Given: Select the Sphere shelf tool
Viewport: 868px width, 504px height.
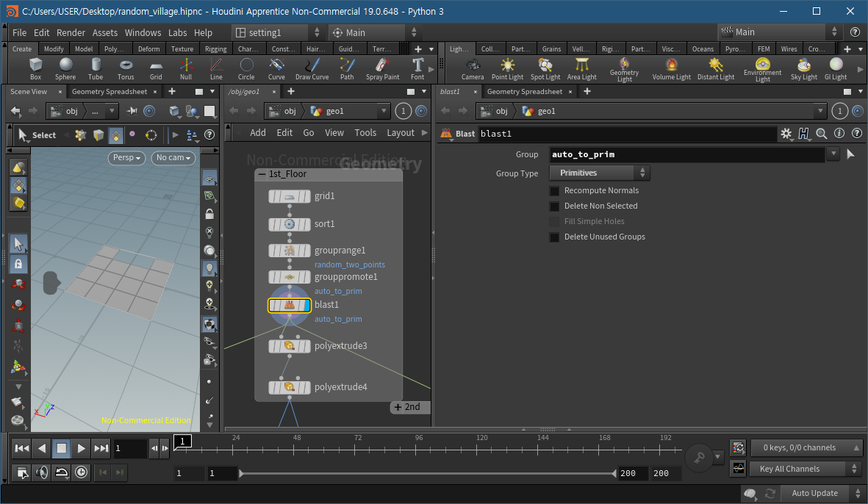Looking at the screenshot, I should [x=65, y=68].
